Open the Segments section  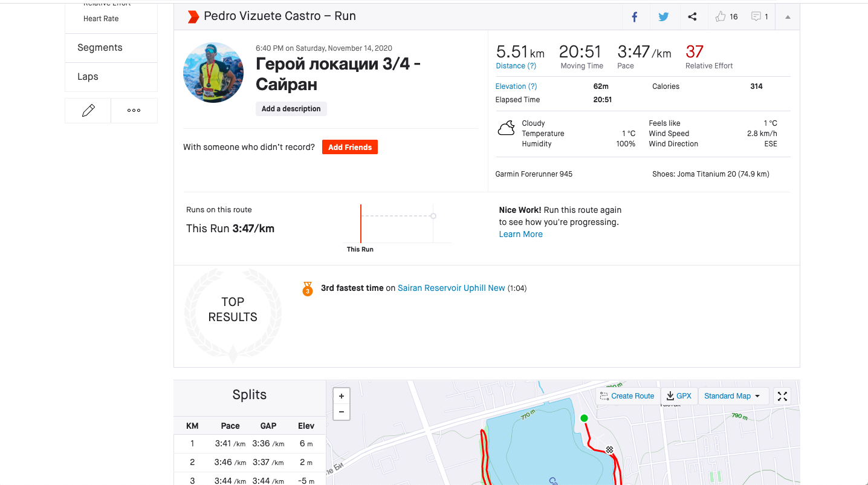100,48
